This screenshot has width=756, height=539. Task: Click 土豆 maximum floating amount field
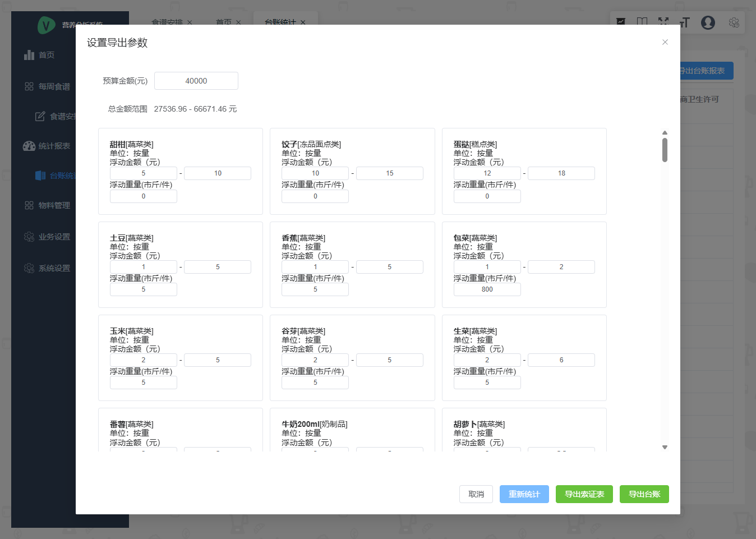pos(218,267)
